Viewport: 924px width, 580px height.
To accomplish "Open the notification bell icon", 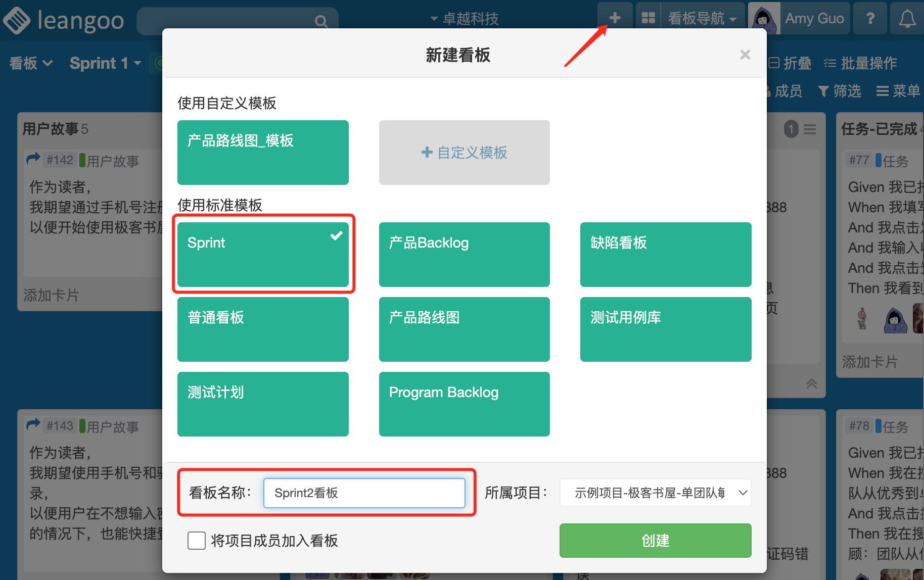I will 907,18.
